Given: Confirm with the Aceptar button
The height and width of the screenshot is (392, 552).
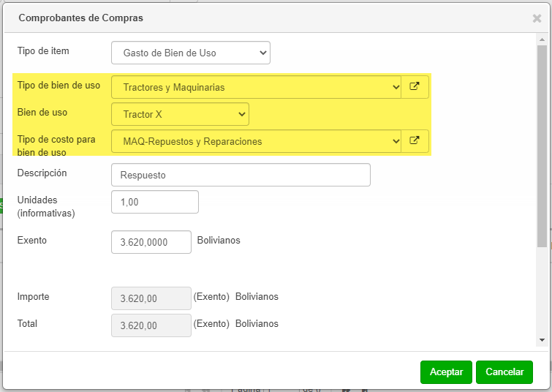Looking at the screenshot, I should tap(446, 372).
